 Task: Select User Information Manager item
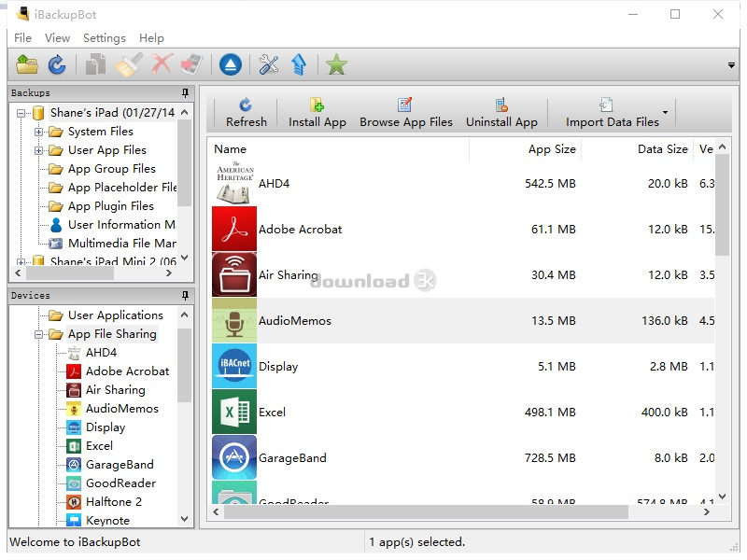[x=121, y=224]
